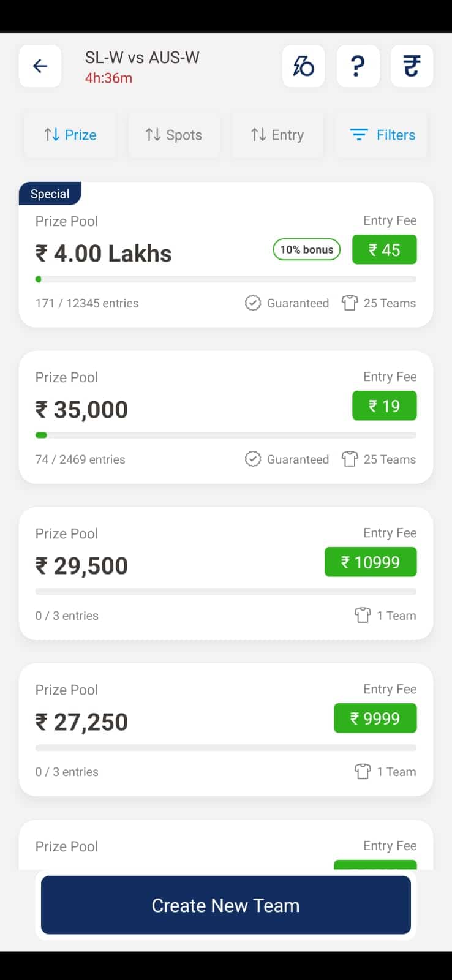The width and height of the screenshot is (452, 980).
Task: Open the rupee wallet icon
Action: coord(412,66)
